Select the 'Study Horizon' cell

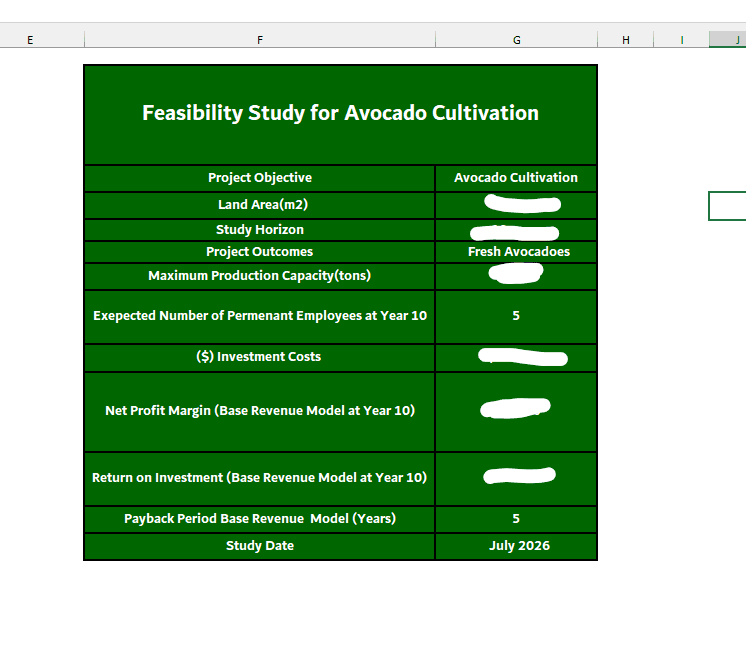[260, 230]
